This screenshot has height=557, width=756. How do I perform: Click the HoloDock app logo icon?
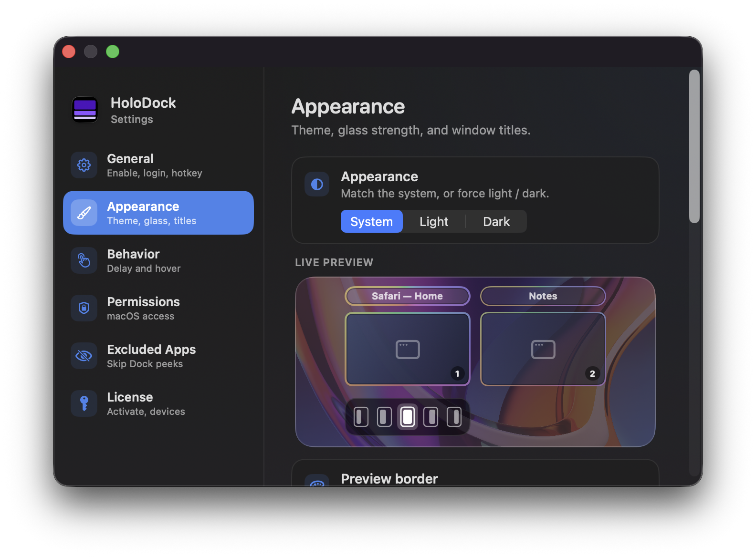pos(85,110)
